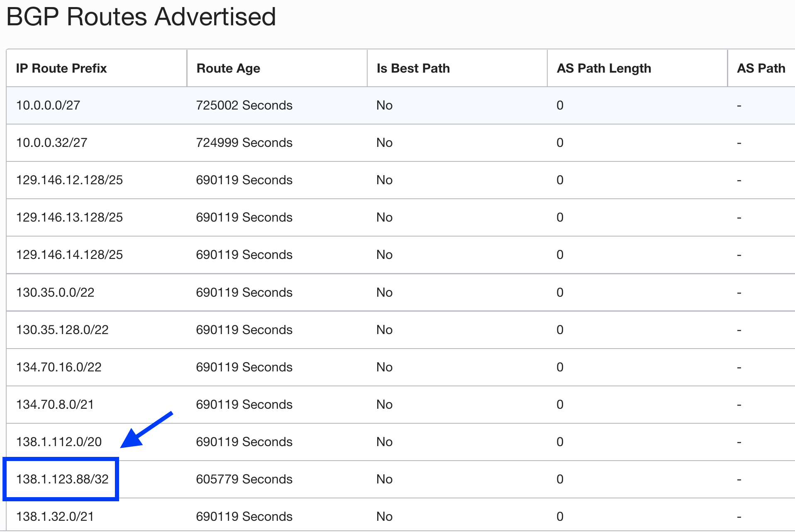Click the BGP Routes Advertised page title
Screen dimensions: 795x532
(x=141, y=17)
